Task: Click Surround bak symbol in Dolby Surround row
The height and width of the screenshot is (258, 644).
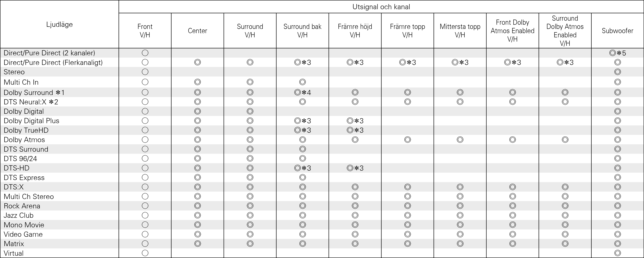Action: (302, 93)
